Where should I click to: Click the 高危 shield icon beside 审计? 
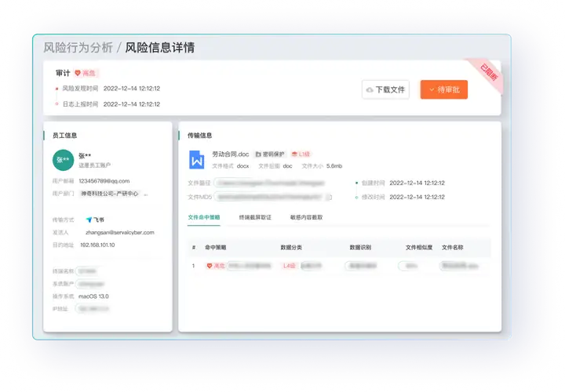pyautogui.click(x=78, y=73)
